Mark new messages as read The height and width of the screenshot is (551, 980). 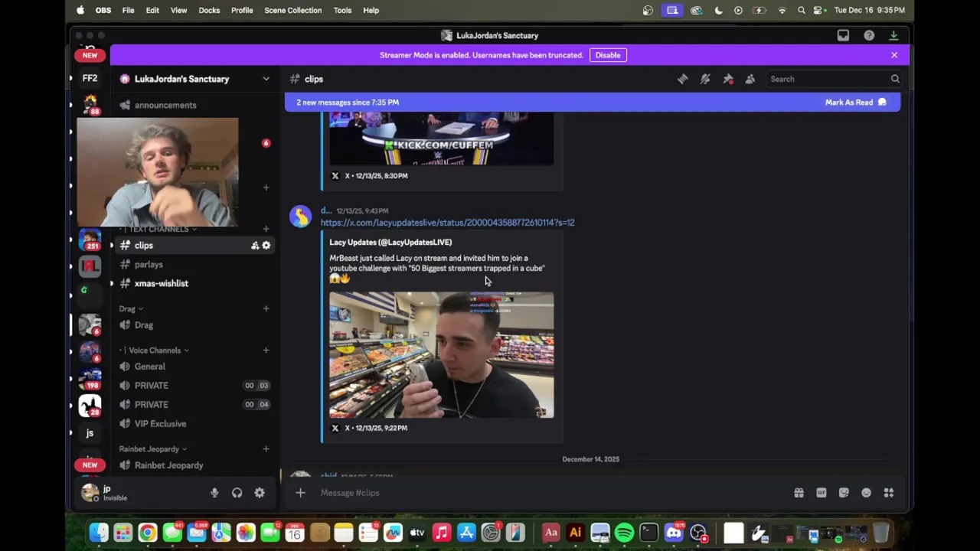coord(855,102)
